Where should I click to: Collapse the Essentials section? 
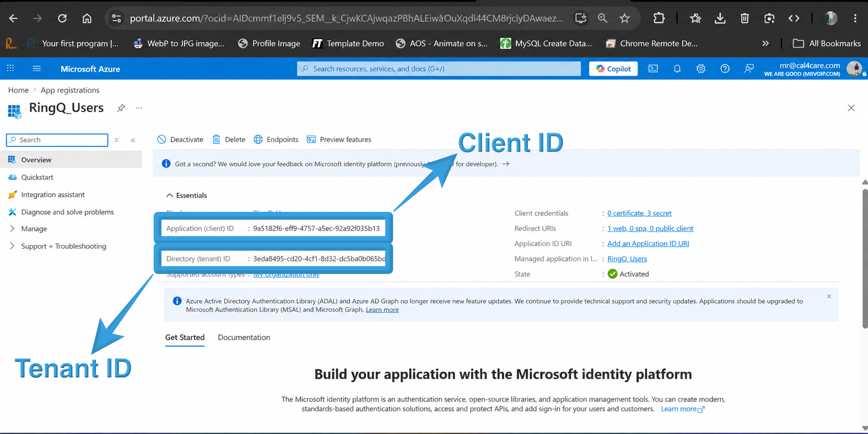(187, 195)
